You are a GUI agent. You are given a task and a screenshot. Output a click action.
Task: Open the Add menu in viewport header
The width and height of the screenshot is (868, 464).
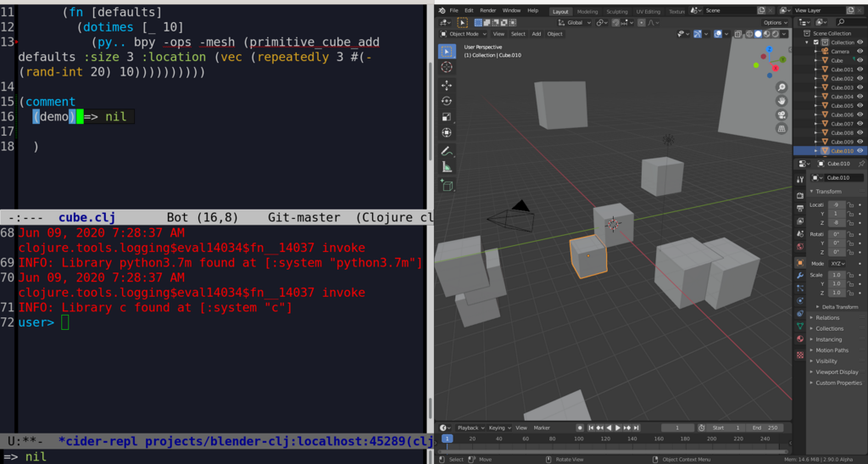536,34
